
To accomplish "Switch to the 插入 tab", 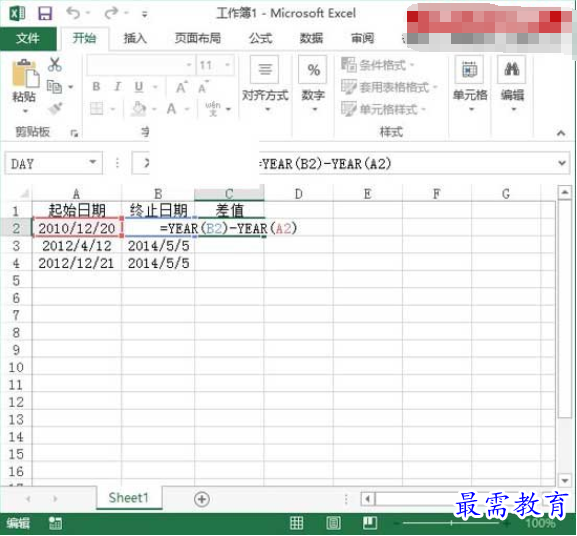I will [x=135, y=38].
